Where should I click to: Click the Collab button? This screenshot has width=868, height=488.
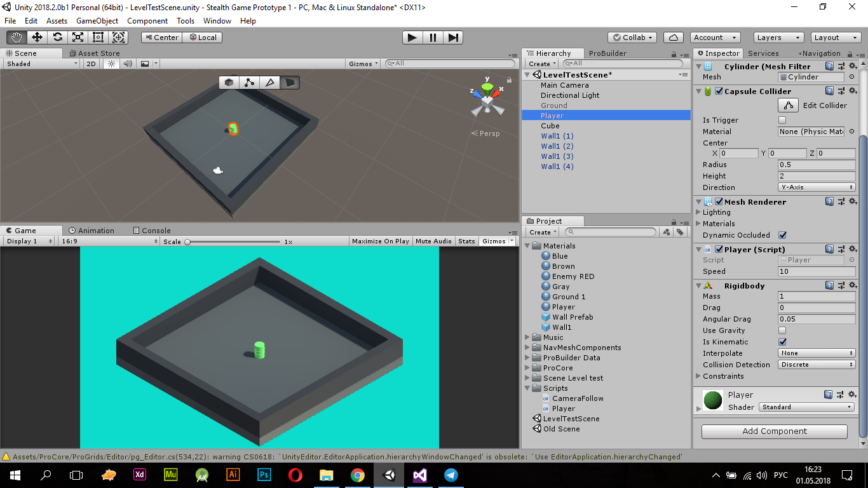pos(632,37)
